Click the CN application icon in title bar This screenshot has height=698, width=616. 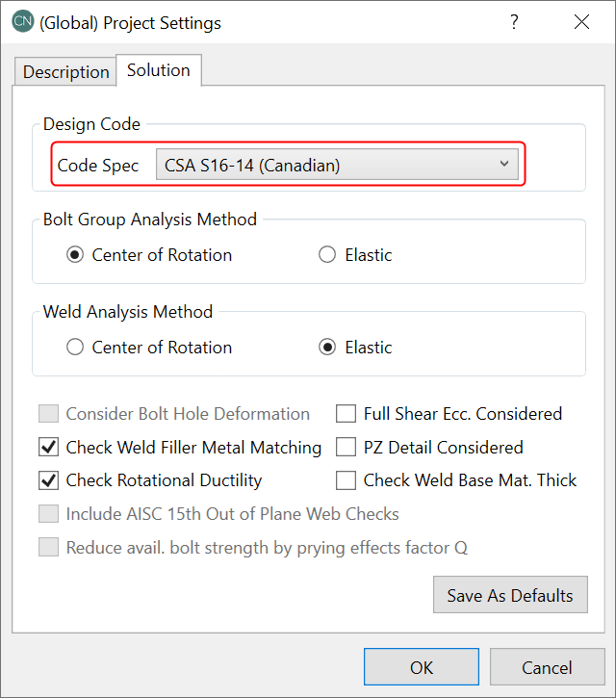coord(22,22)
